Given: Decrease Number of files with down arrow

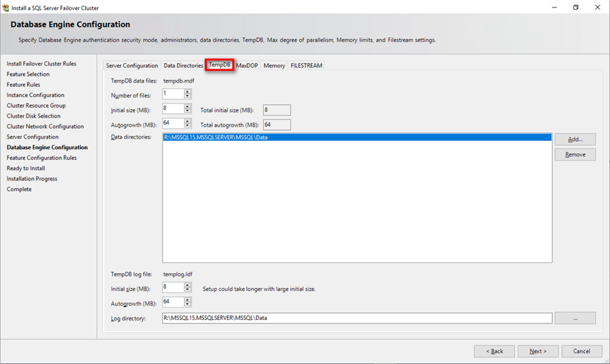Looking at the screenshot, I should (x=188, y=96).
